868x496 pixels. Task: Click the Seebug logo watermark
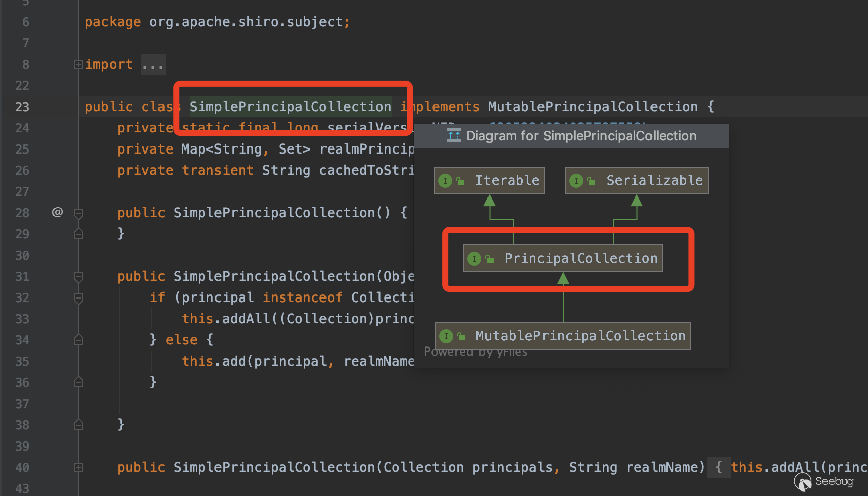(x=824, y=481)
